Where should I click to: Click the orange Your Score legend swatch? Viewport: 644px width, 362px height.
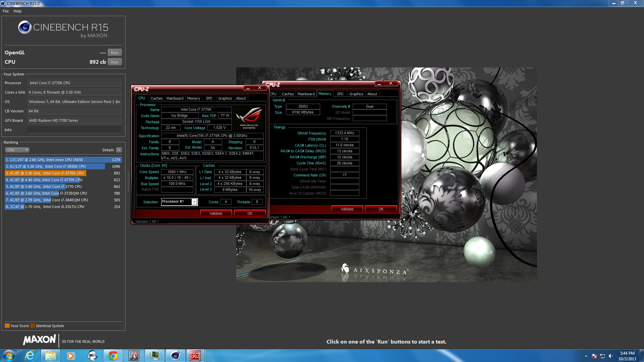point(7,326)
